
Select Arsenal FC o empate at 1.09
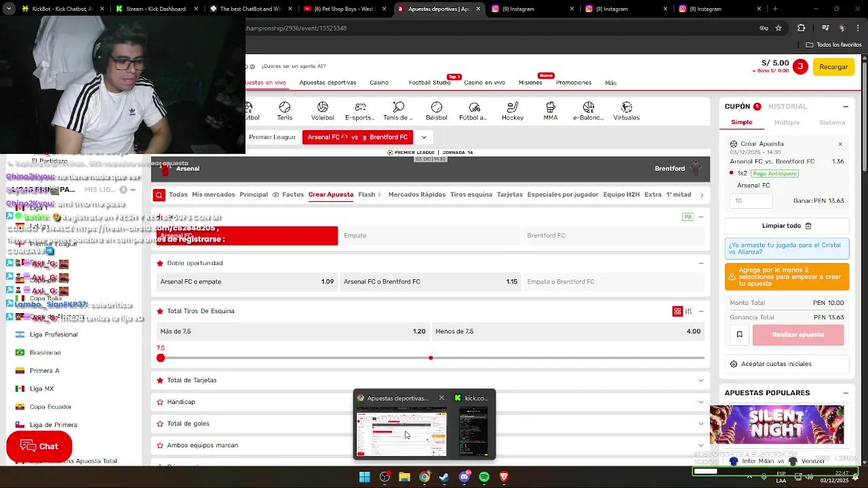click(x=247, y=282)
